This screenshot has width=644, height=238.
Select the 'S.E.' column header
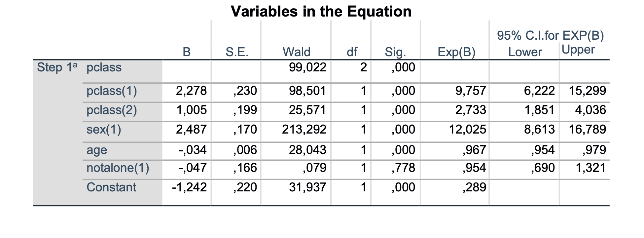click(237, 52)
